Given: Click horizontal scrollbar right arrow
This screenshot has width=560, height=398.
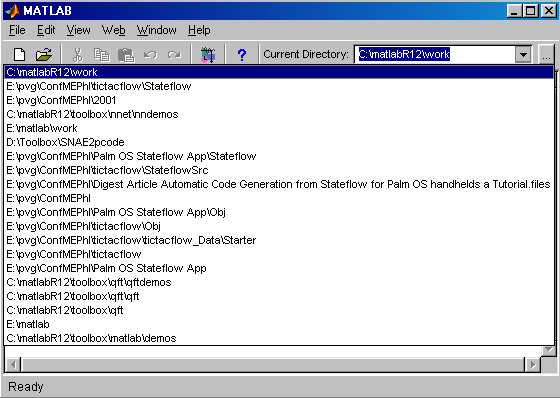Looking at the screenshot, I should 533,364.
